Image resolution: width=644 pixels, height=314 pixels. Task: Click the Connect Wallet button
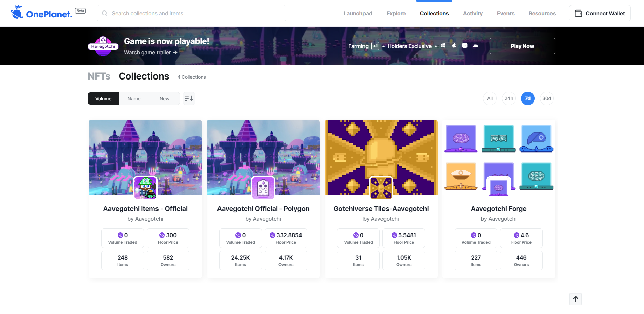click(600, 13)
